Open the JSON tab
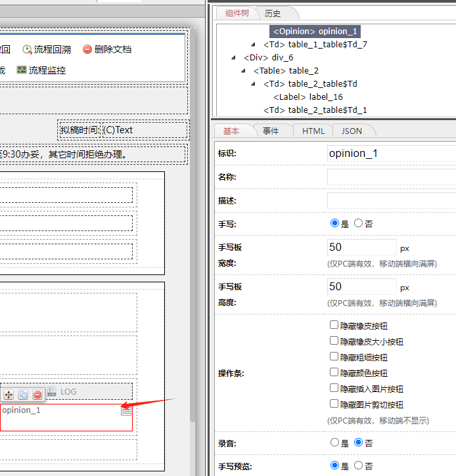 pos(352,131)
